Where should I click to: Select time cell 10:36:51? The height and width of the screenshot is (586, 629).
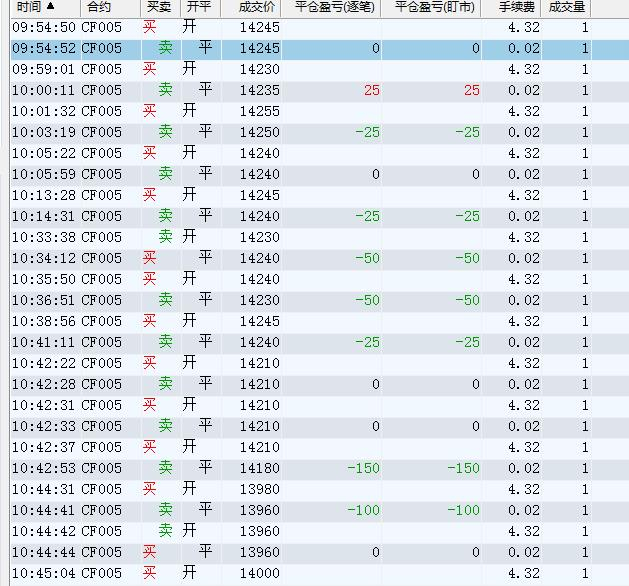tap(44, 300)
